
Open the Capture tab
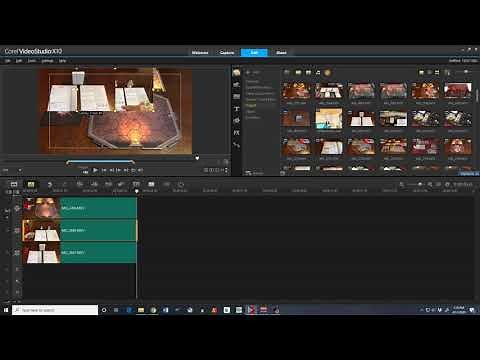click(227, 53)
